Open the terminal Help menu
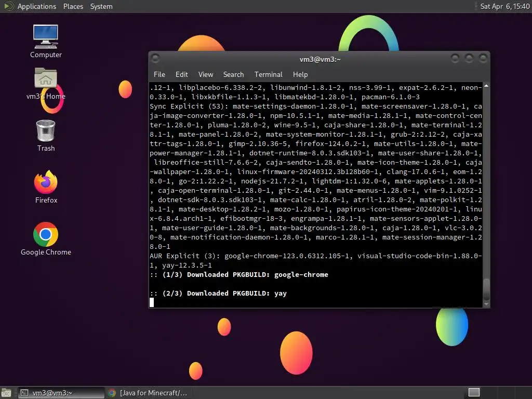 pos(300,74)
